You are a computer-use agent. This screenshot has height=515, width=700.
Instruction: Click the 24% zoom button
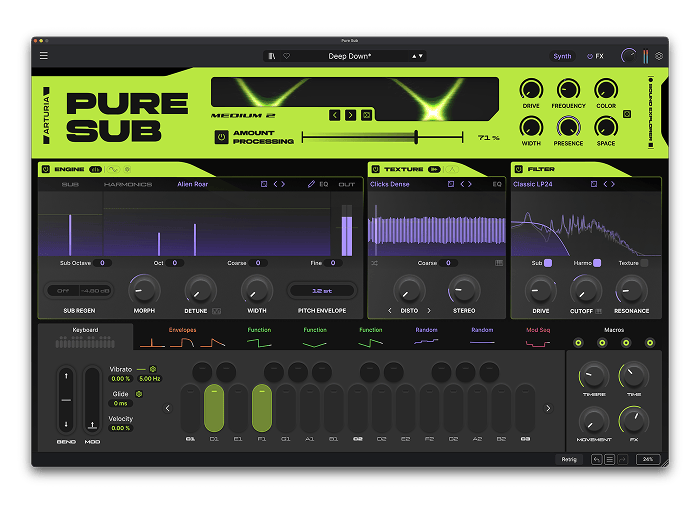[x=648, y=459]
